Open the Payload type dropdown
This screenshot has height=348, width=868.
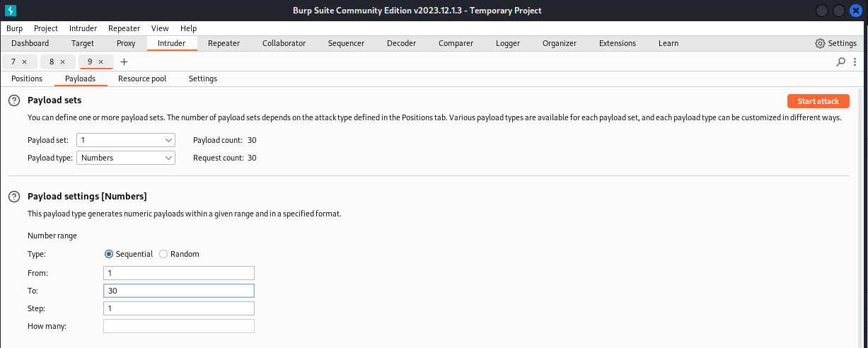[126, 158]
